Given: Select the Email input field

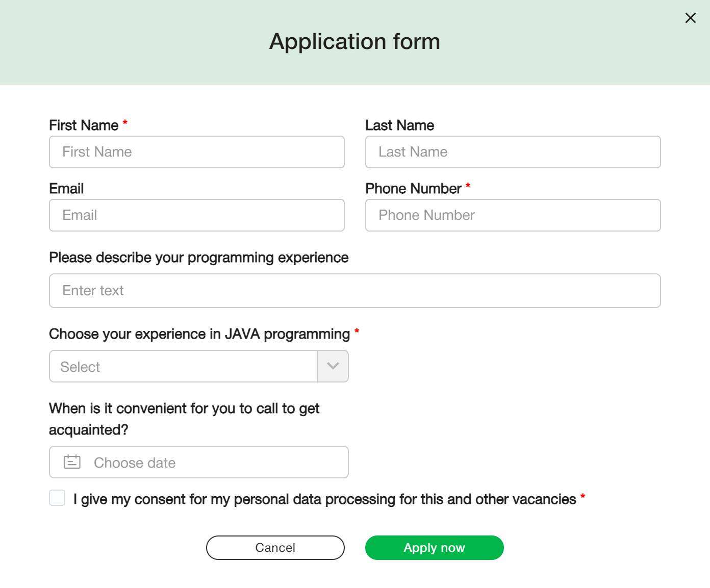Looking at the screenshot, I should click(x=197, y=215).
